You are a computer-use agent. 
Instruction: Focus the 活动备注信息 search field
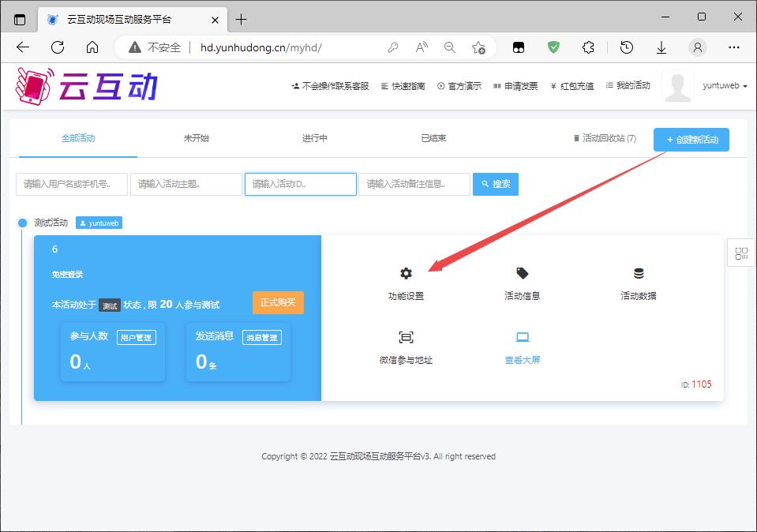point(414,184)
